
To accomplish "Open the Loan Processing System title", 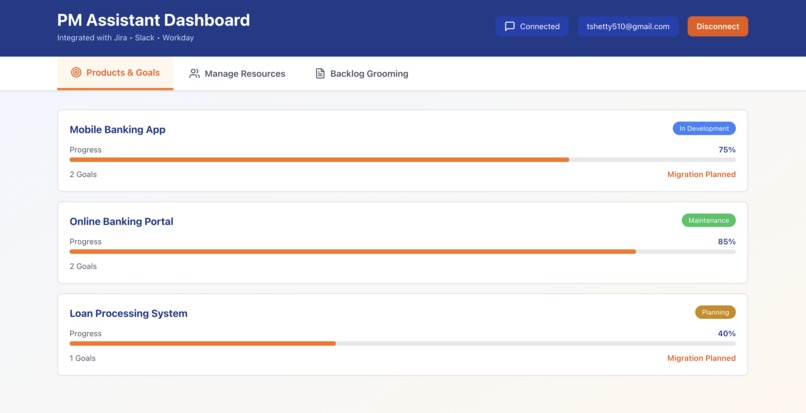I will pyautogui.click(x=129, y=313).
